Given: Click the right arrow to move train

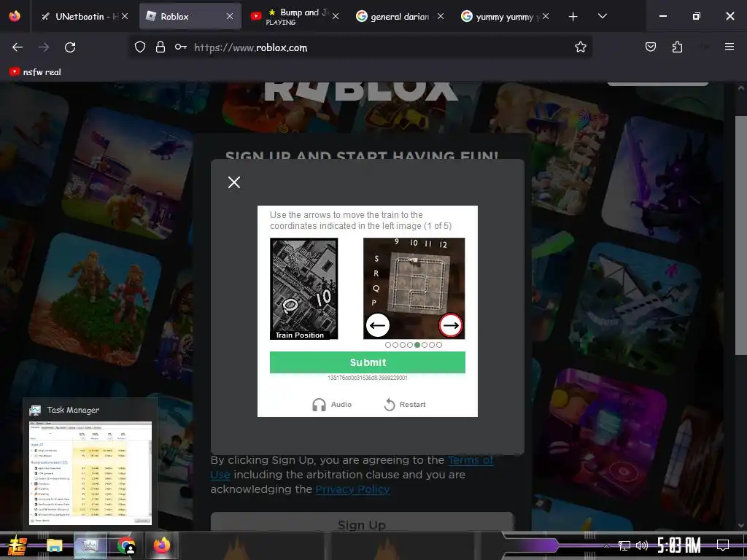Looking at the screenshot, I should (450, 325).
